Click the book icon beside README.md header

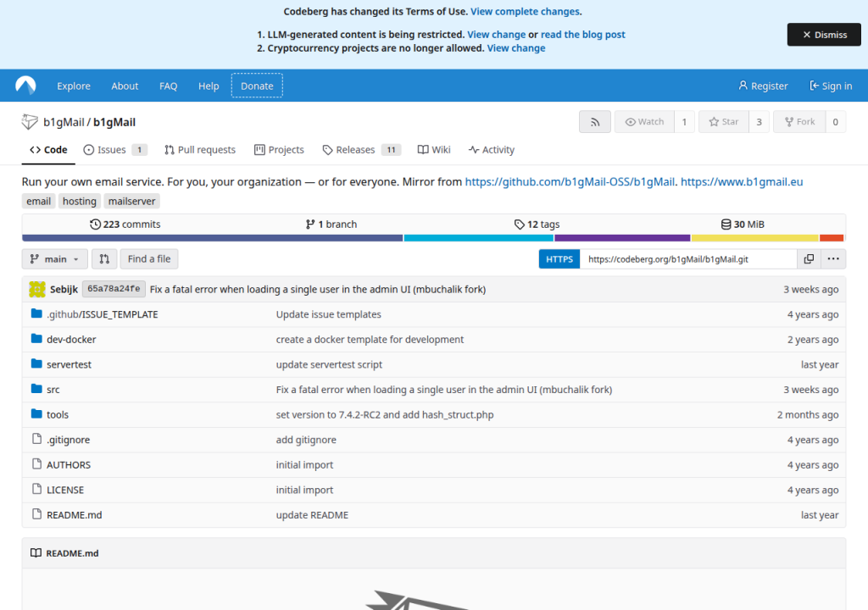click(36, 553)
